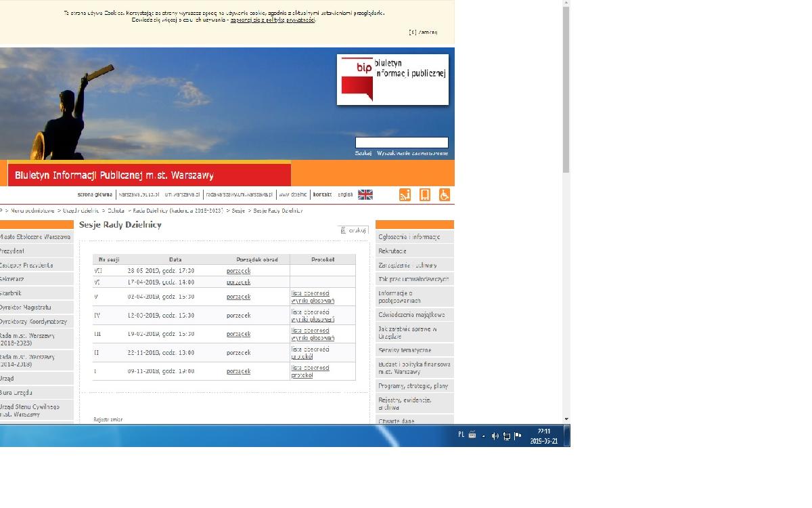This screenshot has height=508, width=812.
Task: Open Informacje o postępowaniach in right menu
Action: click(414, 297)
